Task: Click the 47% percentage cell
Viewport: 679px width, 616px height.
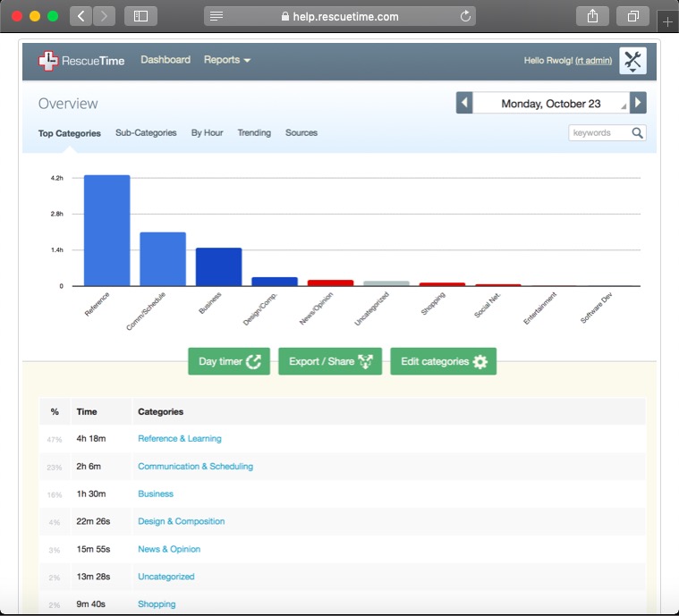Action: tap(55, 440)
